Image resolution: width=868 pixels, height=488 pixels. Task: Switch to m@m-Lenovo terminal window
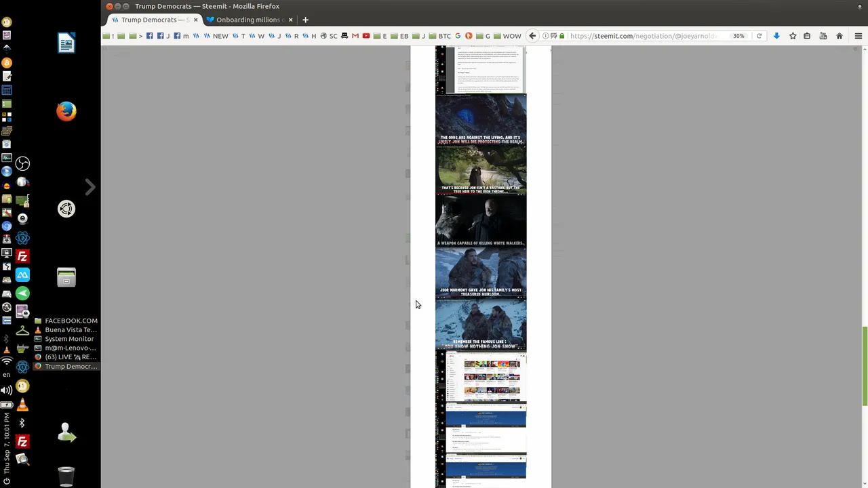coord(66,348)
